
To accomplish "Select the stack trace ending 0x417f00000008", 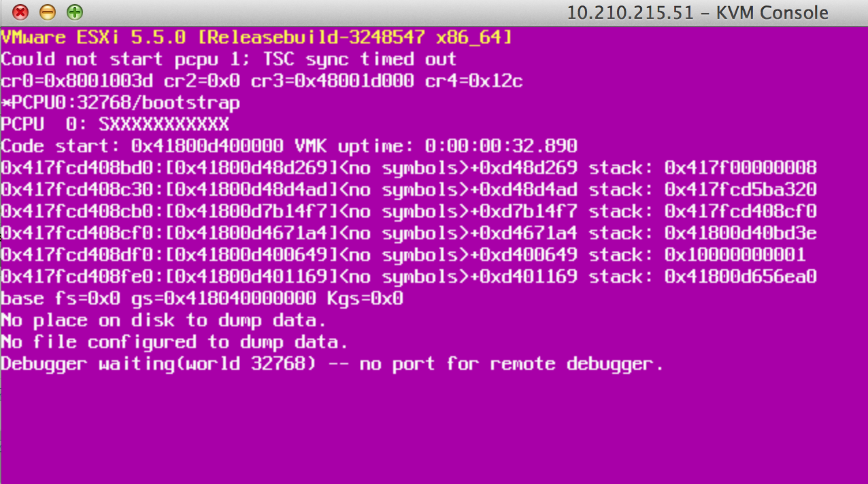I will [408, 168].
